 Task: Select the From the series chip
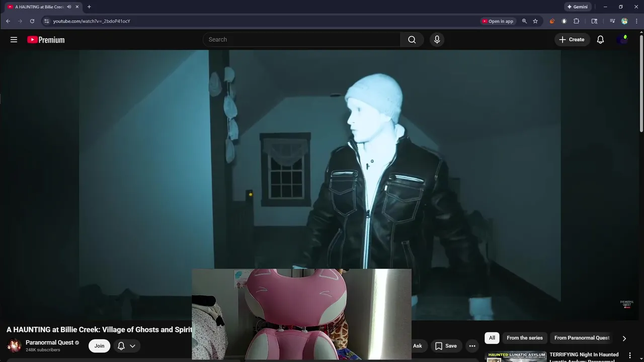point(524,338)
